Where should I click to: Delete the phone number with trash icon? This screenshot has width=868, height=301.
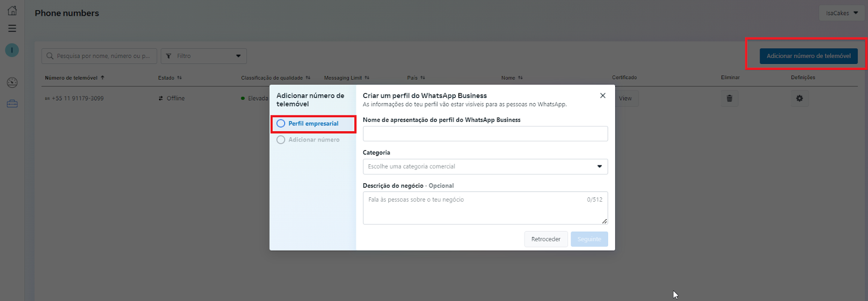click(729, 98)
